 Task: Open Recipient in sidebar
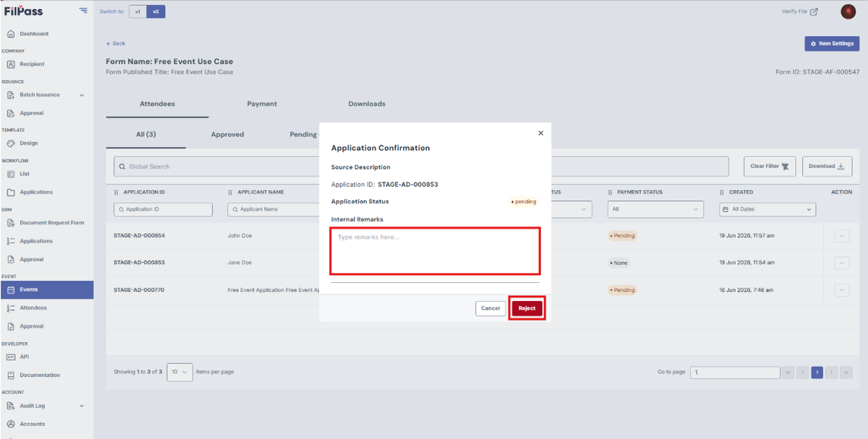coord(32,64)
